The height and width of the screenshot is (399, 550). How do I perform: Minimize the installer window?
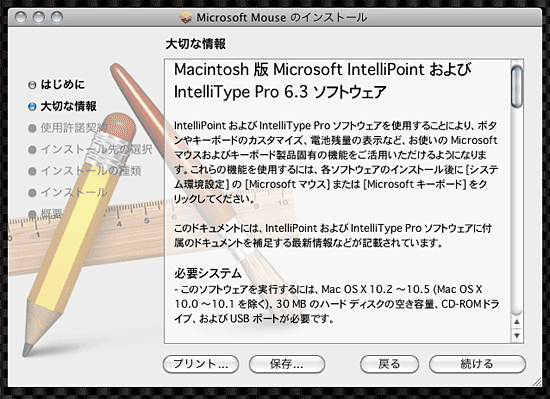[x=39, y=17]
